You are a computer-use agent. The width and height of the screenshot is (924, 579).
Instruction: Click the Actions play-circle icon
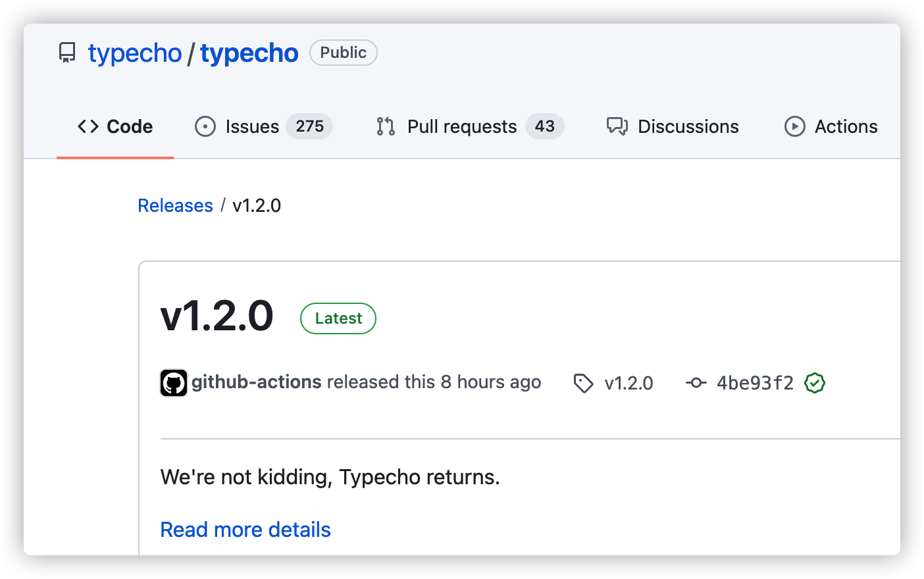click(795, 126)
